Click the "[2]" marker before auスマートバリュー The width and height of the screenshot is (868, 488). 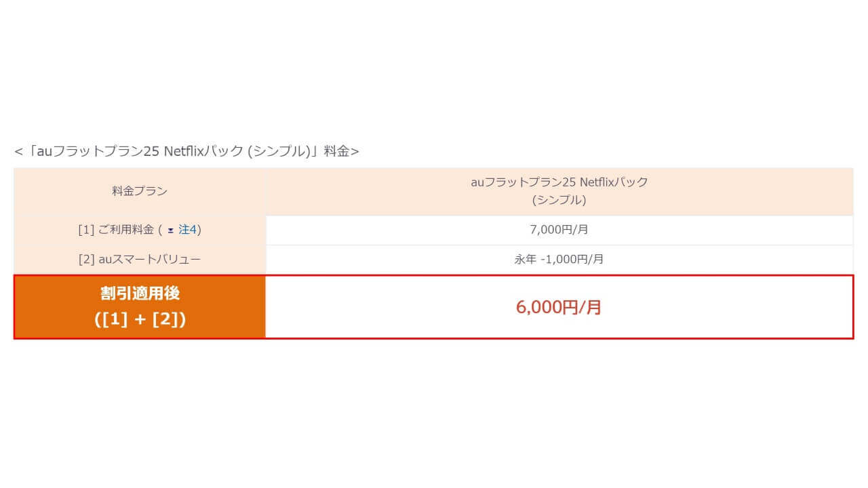click(86, 259)
